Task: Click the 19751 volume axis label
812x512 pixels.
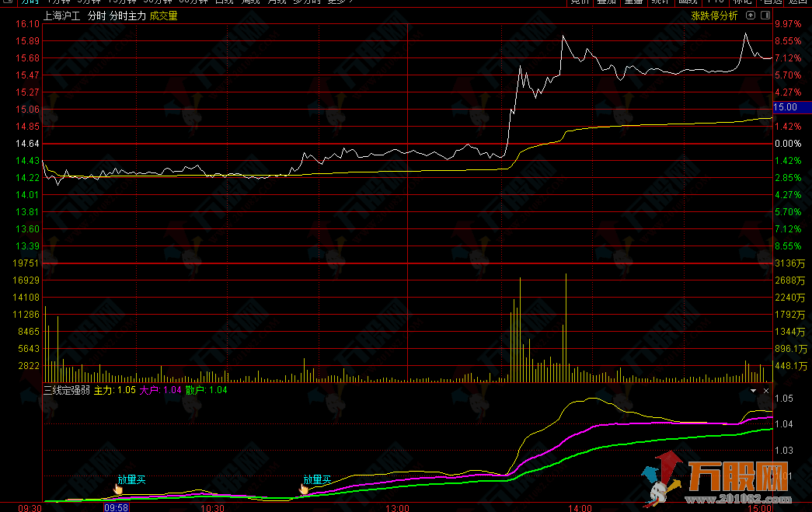Action: click(26, 263)
